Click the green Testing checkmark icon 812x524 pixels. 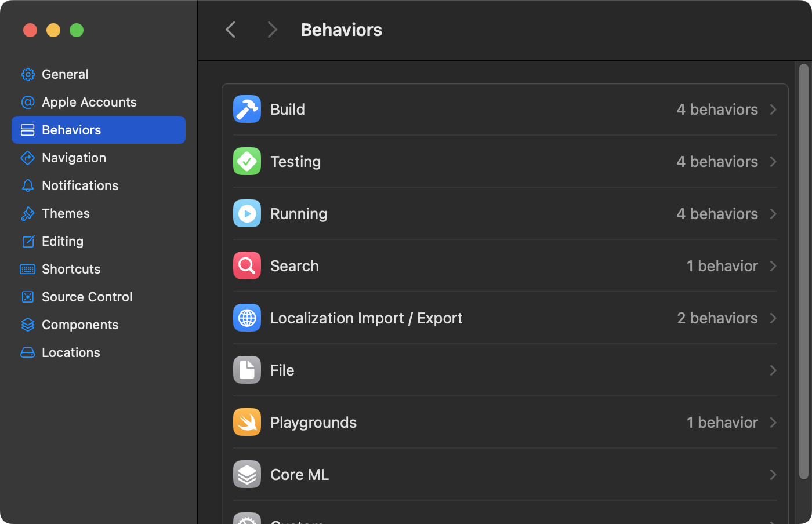tap(247, 162)
